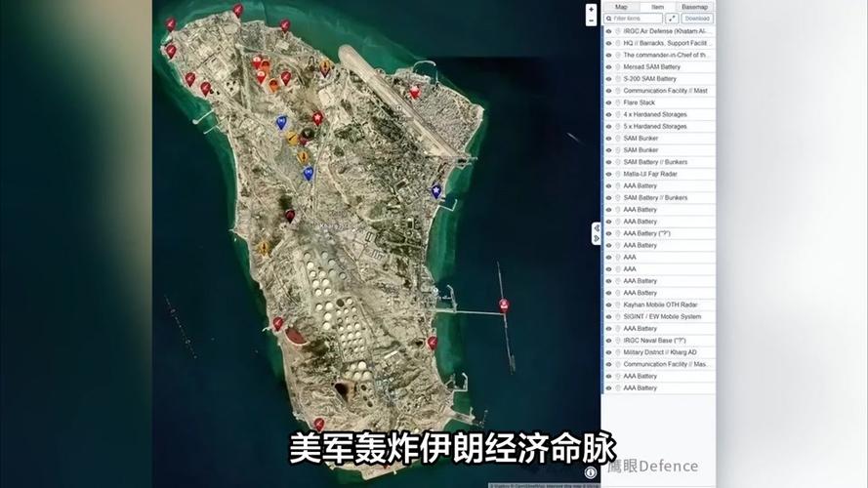The height and width of the screenshot is (488, 868).
Task: Click marker icon in Flare Stack row
Action: click(618, 102)
